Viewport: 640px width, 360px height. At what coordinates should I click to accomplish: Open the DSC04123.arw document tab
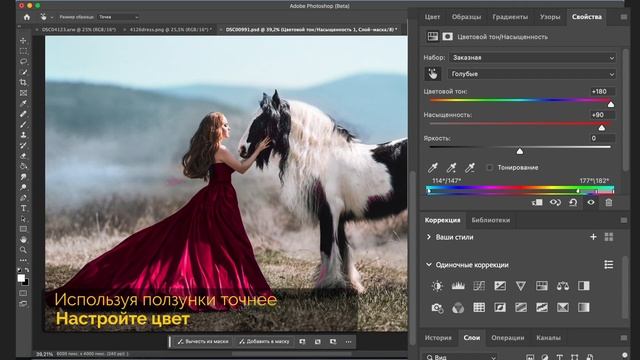pyautogui.click(x=79, y=29)
